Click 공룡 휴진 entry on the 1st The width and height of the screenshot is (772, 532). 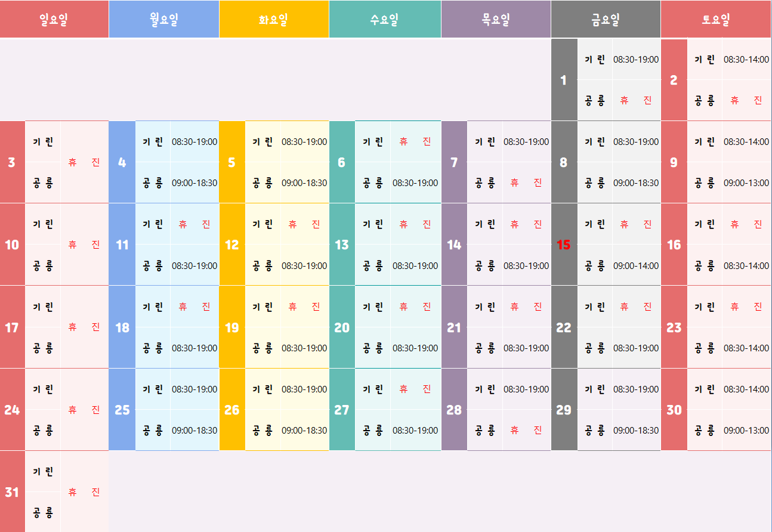[x=636, y=100]
